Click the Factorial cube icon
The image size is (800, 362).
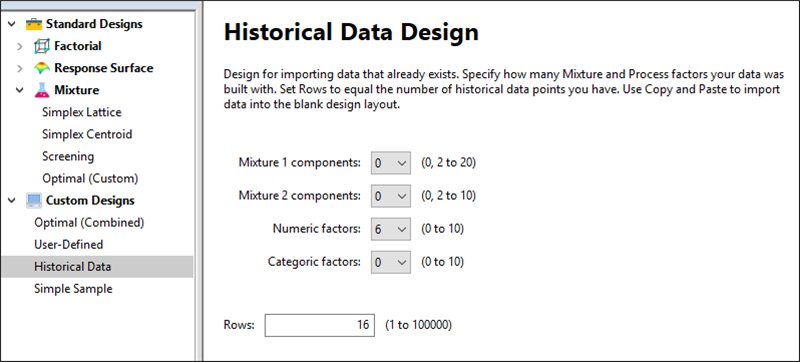pyautogui.click(x=41, y=46)
